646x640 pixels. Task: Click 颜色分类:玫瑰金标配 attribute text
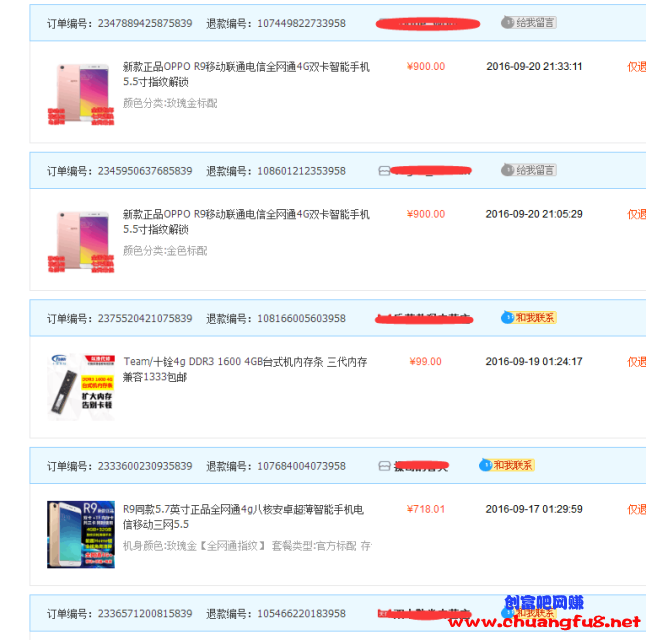click(170, 103)
